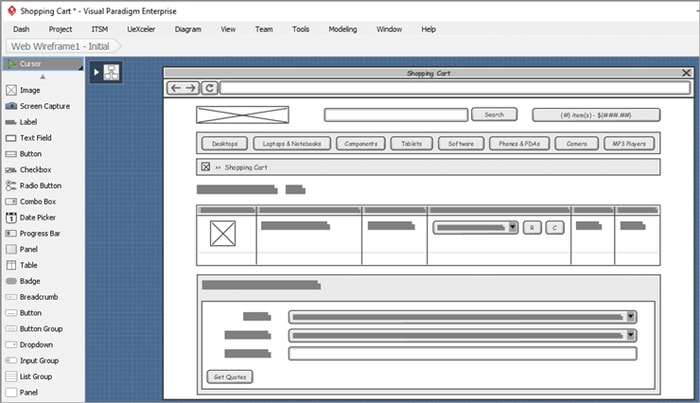Click the Get Quotes button
The image size is (700, 403).
pyautogui.click(x=230, y=377)
